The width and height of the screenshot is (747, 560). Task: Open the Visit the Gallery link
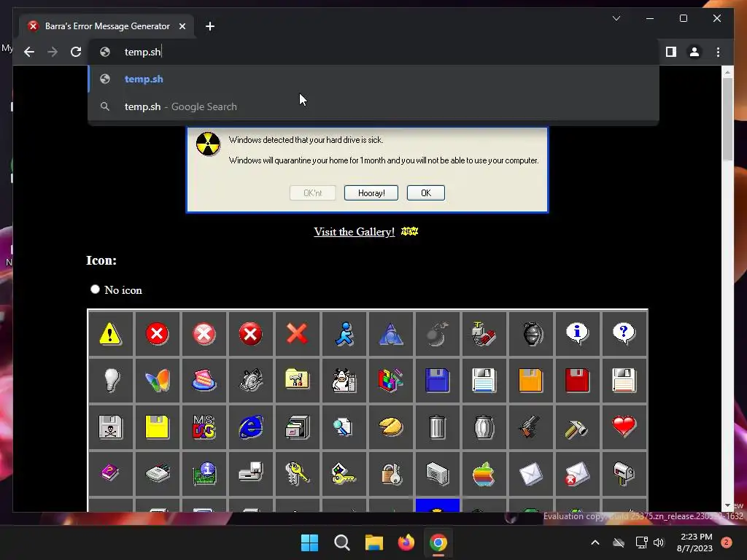[354, 231]
